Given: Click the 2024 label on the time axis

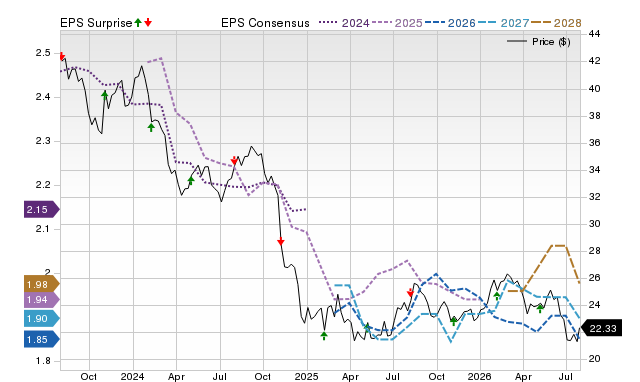Looking at the screenshot, I should click(x=132, y=376).
